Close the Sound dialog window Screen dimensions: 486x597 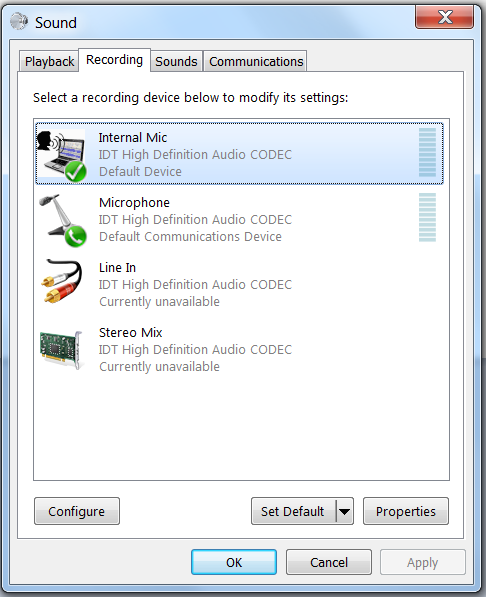pyautogui.click(x=444, y=17)
